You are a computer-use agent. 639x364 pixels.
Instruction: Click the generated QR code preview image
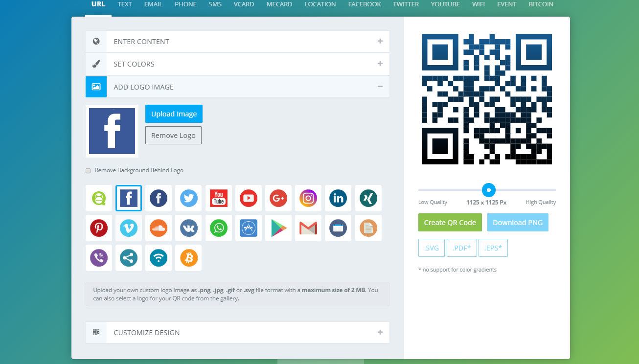click(487, 99)
